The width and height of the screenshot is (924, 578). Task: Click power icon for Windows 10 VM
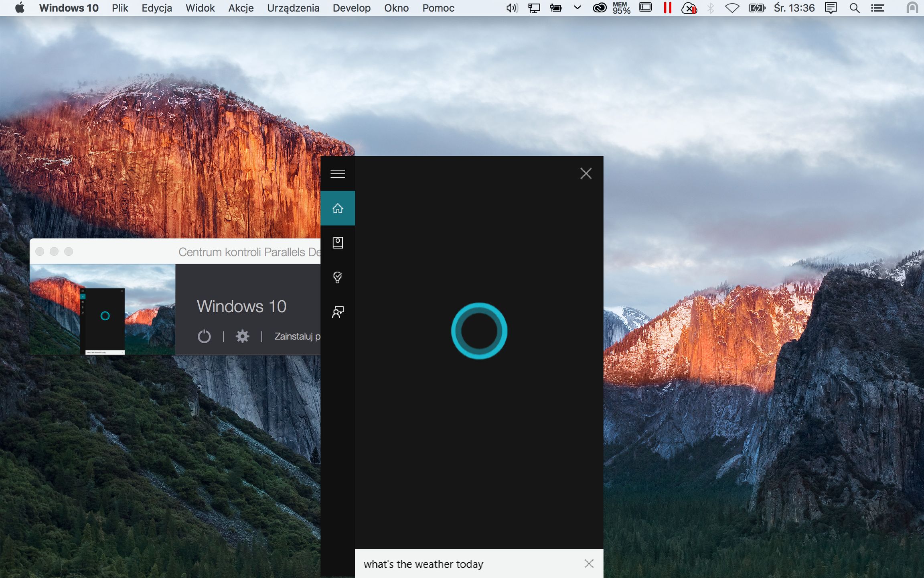(204, 336)
